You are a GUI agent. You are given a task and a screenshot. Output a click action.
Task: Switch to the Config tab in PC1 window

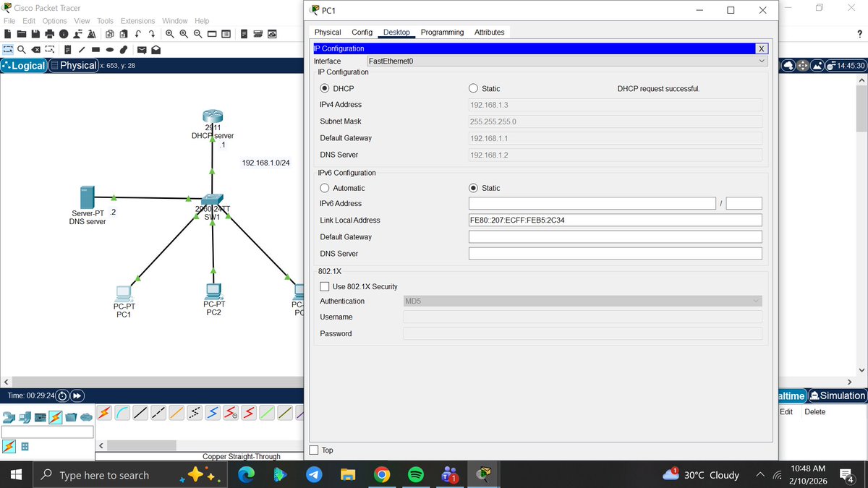point(362,32)
